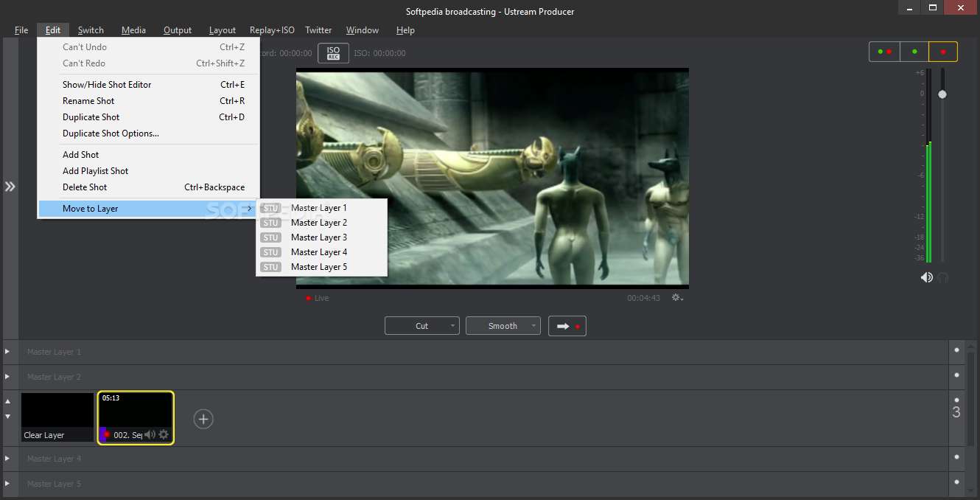The height and width of the screenshot is (500, 980).
Task: Open the Layout menu
Action: [223, 30]
